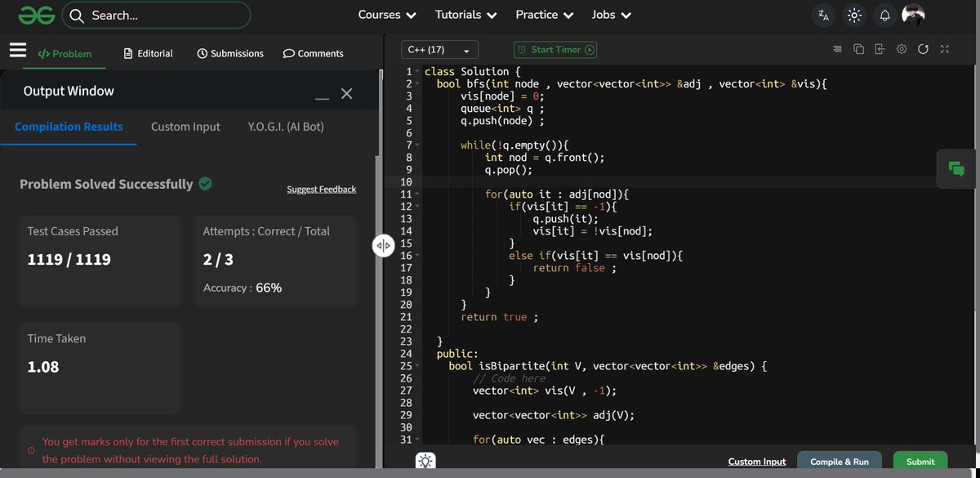Switch to the Custom Input tab
The image size is (980, 478).
[185, 127]
